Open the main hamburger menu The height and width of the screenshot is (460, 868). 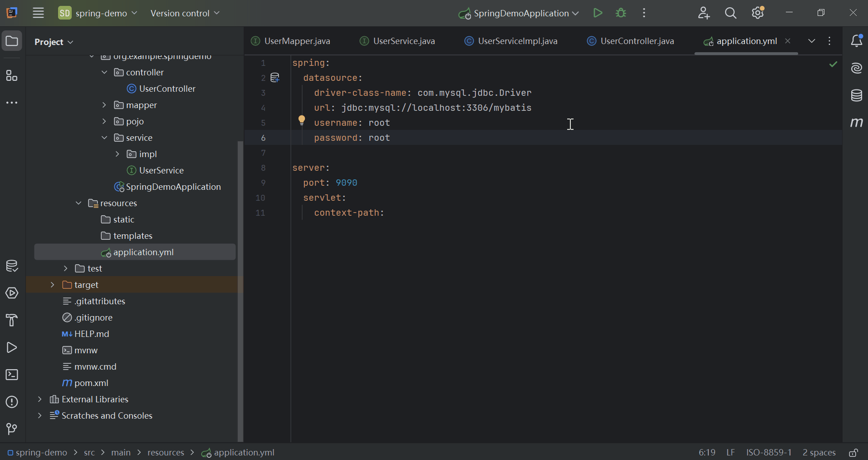click(38, 13)
